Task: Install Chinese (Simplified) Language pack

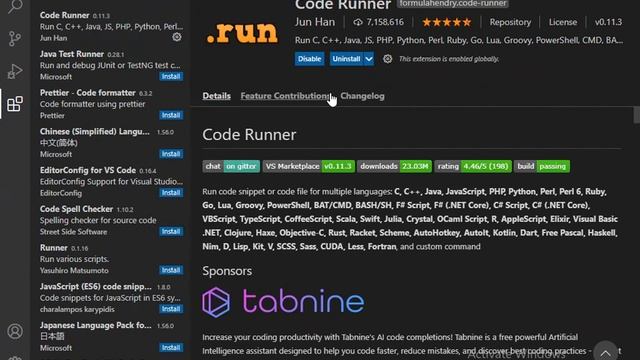Action: click(171, 154)
